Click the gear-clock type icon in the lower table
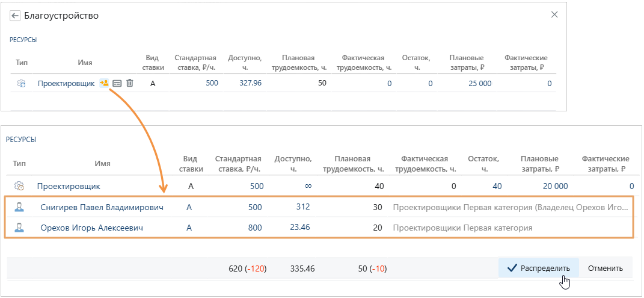This screenshot has height=298, width=644. (20, 187)
